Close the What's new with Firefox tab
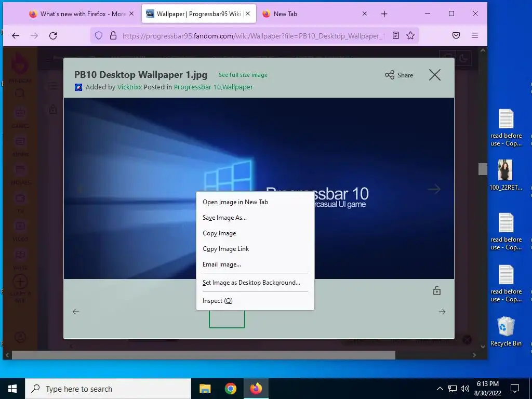532x399 pixels. pyautogui.click(x=131, y=14)
